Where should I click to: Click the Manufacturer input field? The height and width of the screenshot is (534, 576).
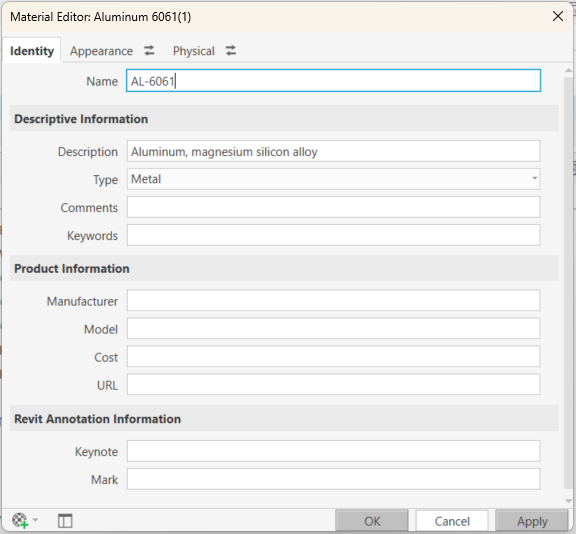click(334, 300)
